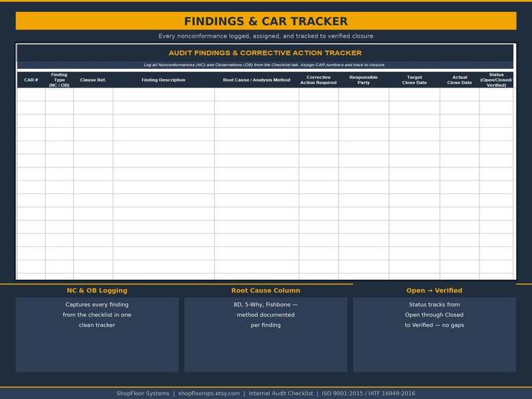Click the Corrective Action Required column header
This screenshot has height=399, width=532.
(x=318, y=80)
